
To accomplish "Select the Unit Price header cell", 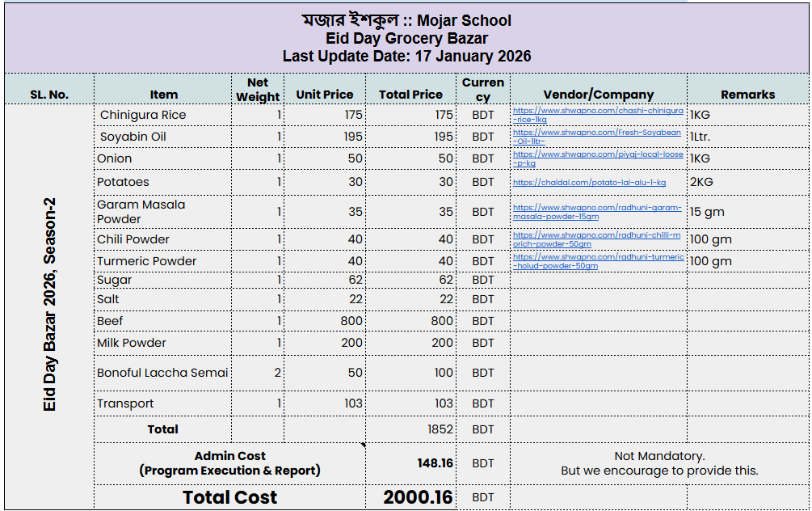I will [x=324, y=95].
